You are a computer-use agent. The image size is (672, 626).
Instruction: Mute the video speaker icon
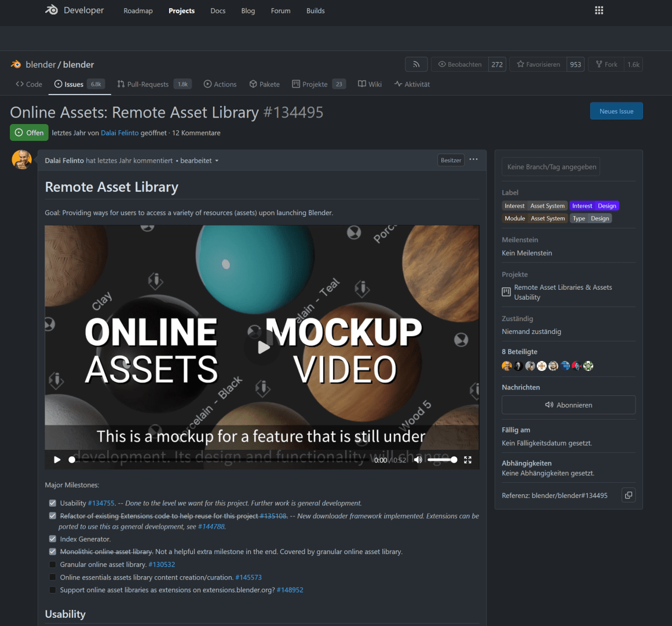point(418,460)
